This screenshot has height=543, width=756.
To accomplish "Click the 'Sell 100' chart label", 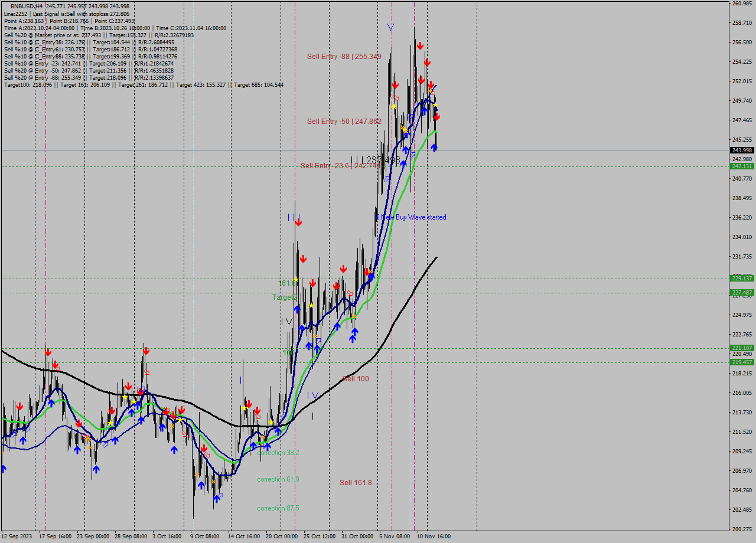I will pos(356,379).
